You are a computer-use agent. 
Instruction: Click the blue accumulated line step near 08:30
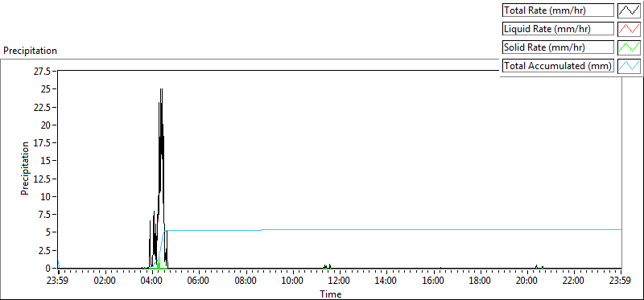(261, 230)
